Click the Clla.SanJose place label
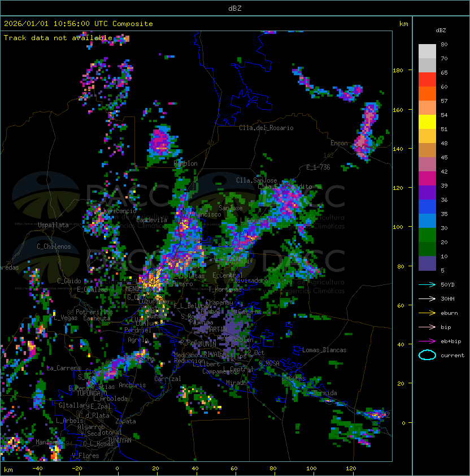 click(x=256, y=180)
